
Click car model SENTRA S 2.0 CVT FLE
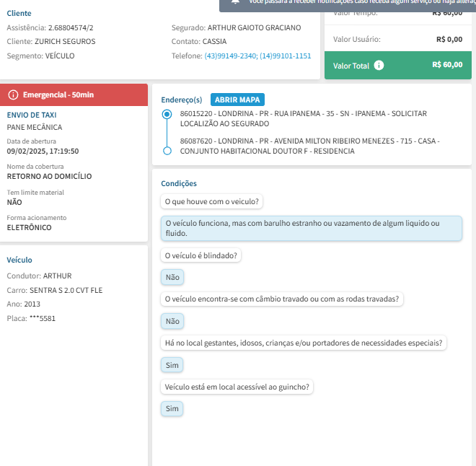tap(66, 290)
